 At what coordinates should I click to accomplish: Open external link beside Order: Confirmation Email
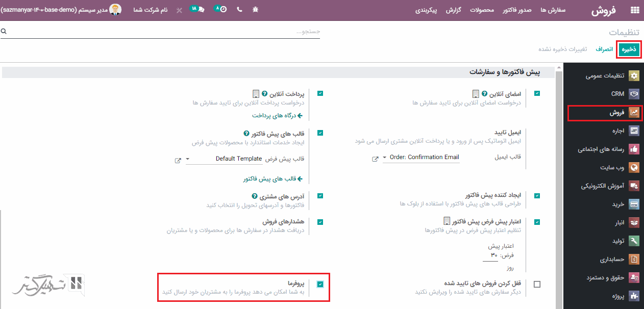[x=375, y=159]
